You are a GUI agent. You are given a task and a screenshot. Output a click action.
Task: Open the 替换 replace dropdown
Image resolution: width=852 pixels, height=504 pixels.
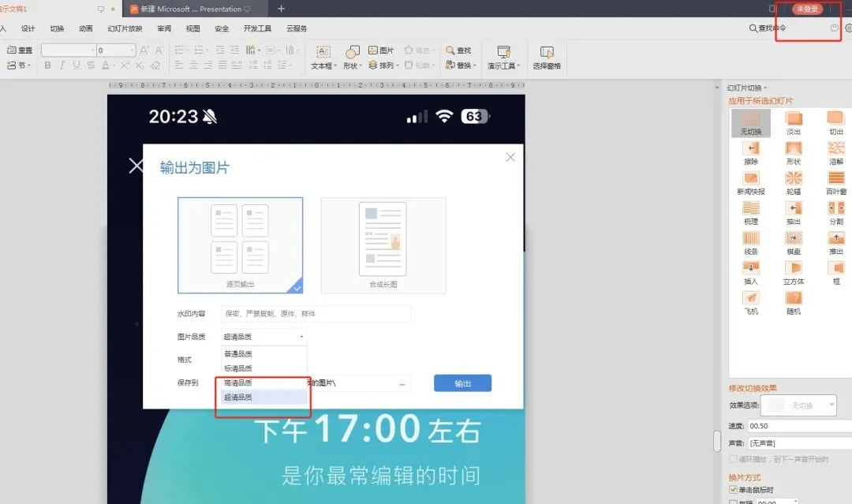[x=461, y=65]
